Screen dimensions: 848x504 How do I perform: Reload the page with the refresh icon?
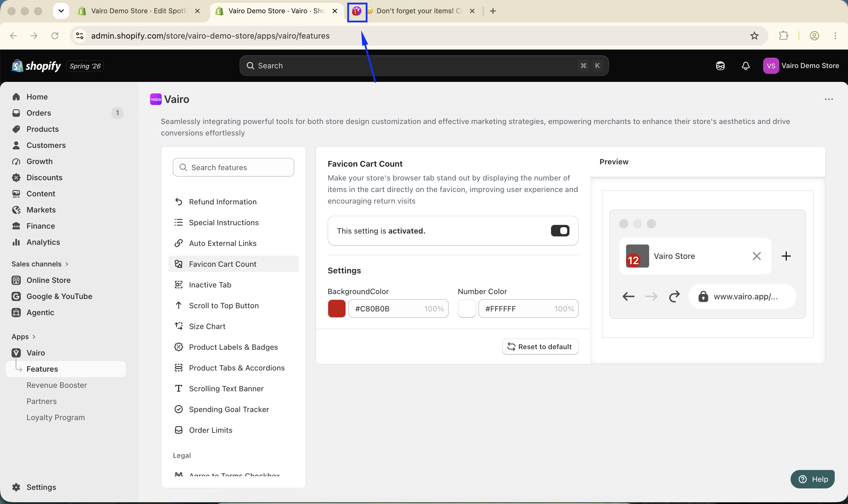[55, 36]
